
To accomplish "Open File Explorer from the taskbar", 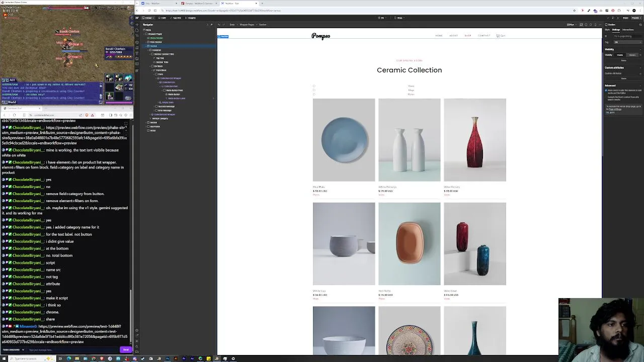I will (x=77, y=358).
